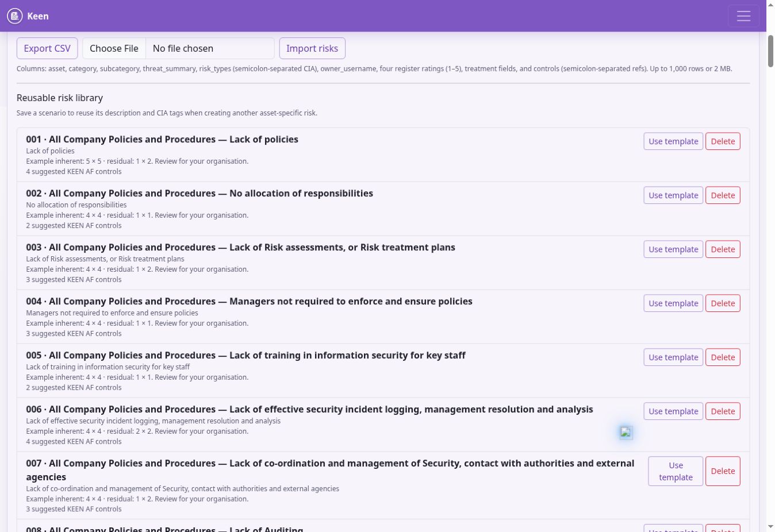775x532 pixels.
Task: Click the Keen logo icon
Action: (x=15, y=16)
